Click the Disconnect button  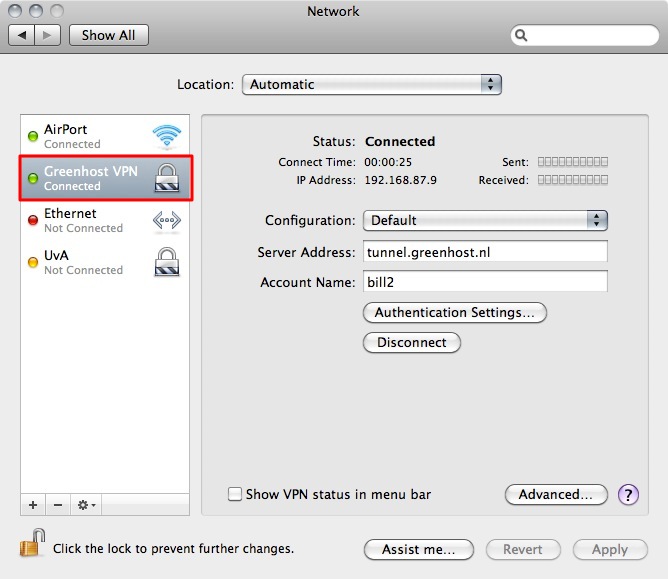(x=411, y=342)
